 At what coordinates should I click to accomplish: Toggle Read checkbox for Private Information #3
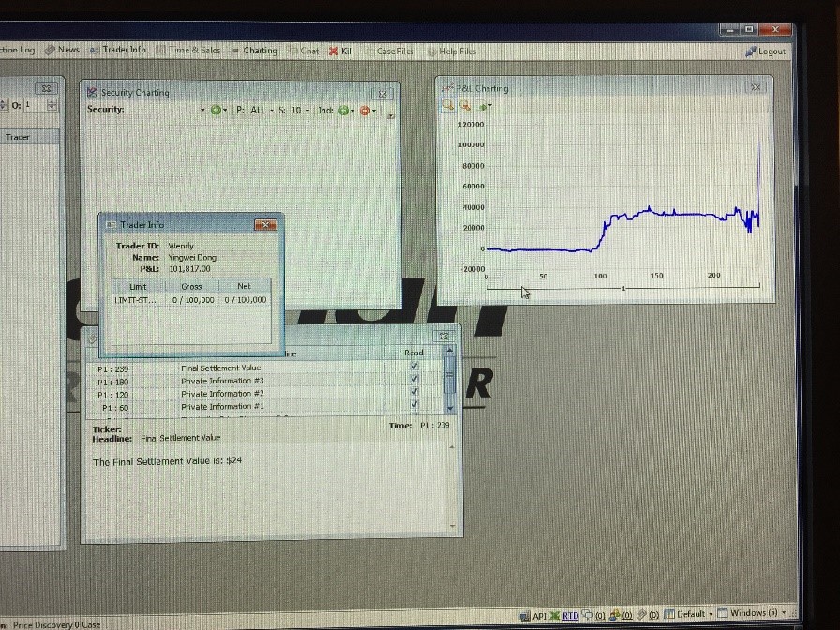[x=414, y=381]
